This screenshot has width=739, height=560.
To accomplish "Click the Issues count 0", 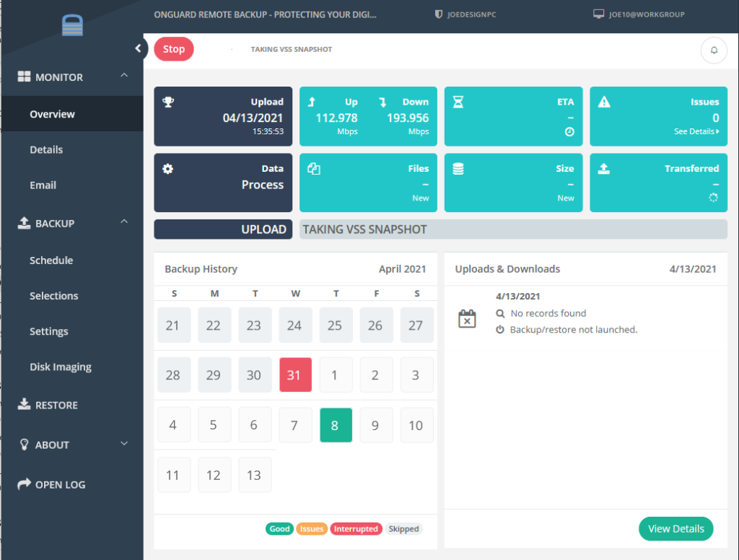I will (715, 118).
